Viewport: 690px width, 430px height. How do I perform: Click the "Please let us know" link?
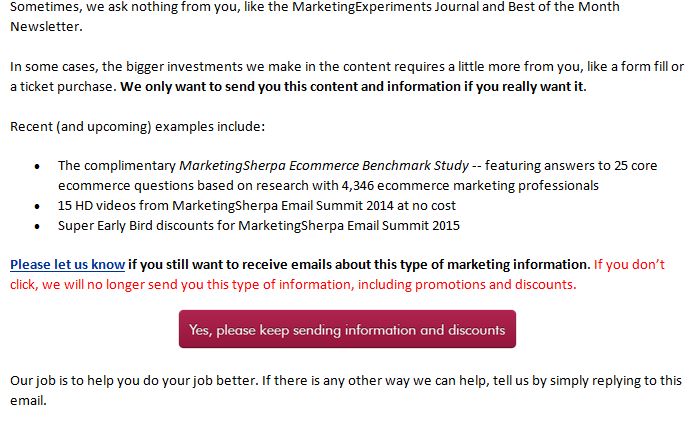point(67,265)
